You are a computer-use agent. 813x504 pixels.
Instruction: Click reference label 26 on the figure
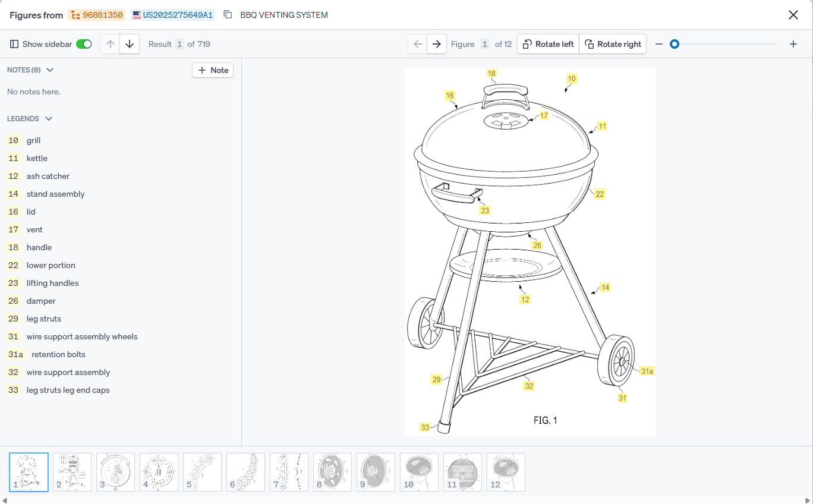point(537,245)
